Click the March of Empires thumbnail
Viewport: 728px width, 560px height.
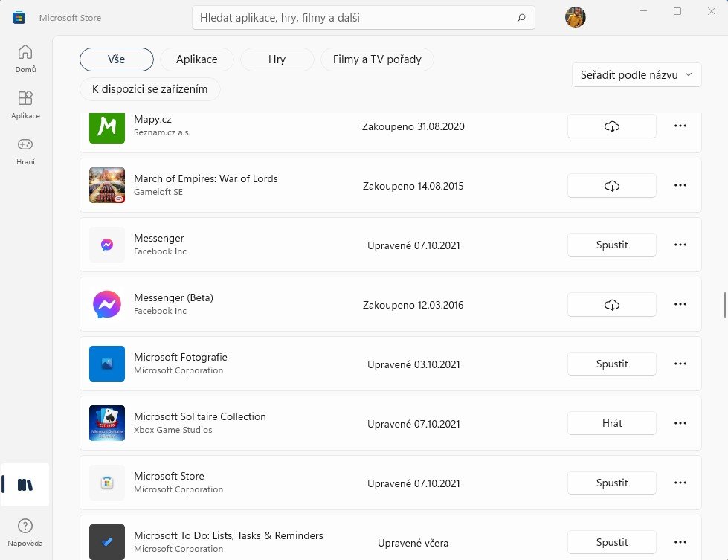pyautogui.click(x=107, y=185)
